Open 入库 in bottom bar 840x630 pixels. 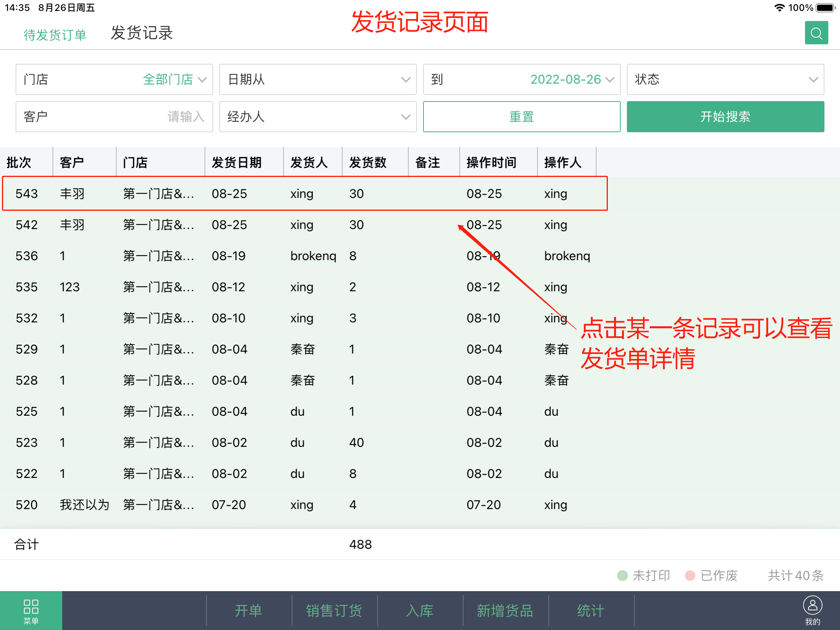(x=420, y=611)
